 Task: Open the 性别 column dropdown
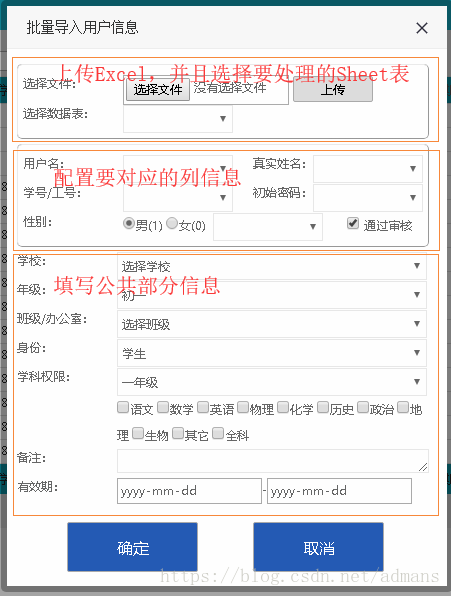268,227
